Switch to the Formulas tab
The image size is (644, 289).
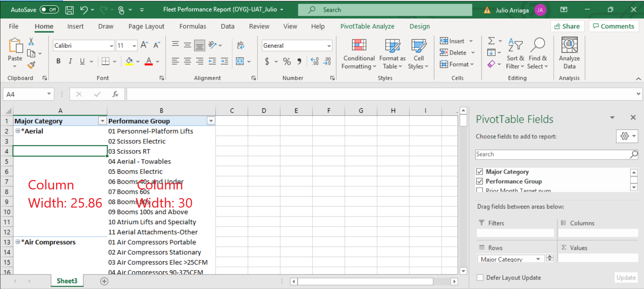point(193,26)
